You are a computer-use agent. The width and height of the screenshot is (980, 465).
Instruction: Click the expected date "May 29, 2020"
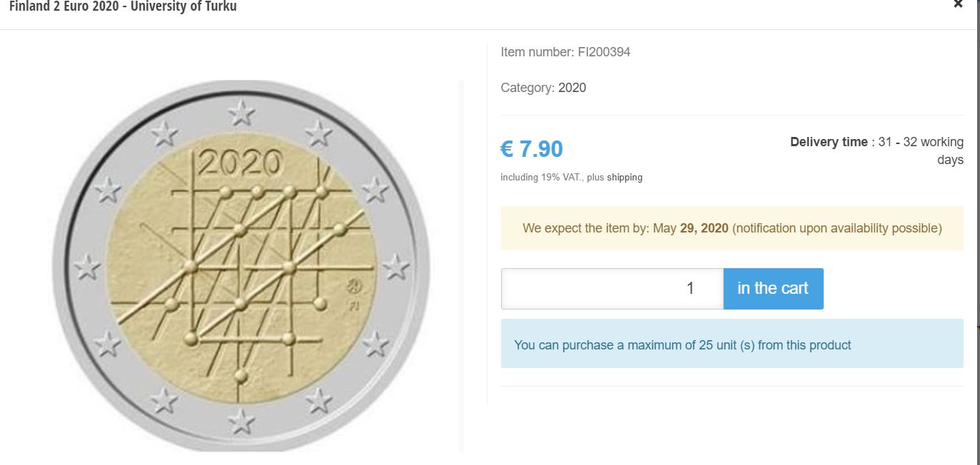690,228
